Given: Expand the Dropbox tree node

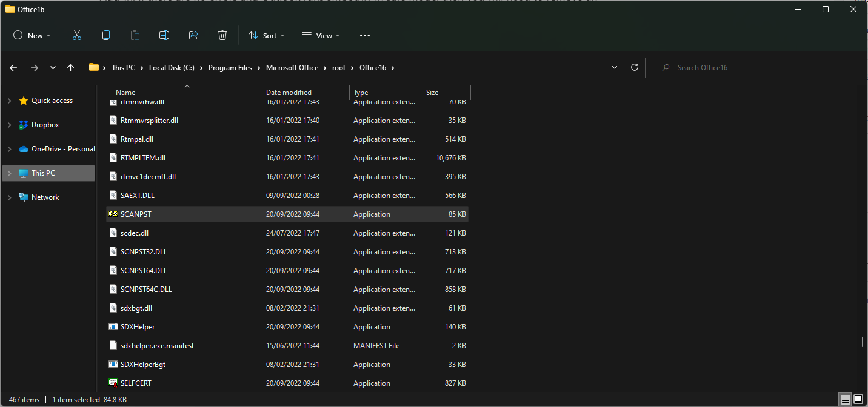Looking at the screenshot, I should coord(9,125).
